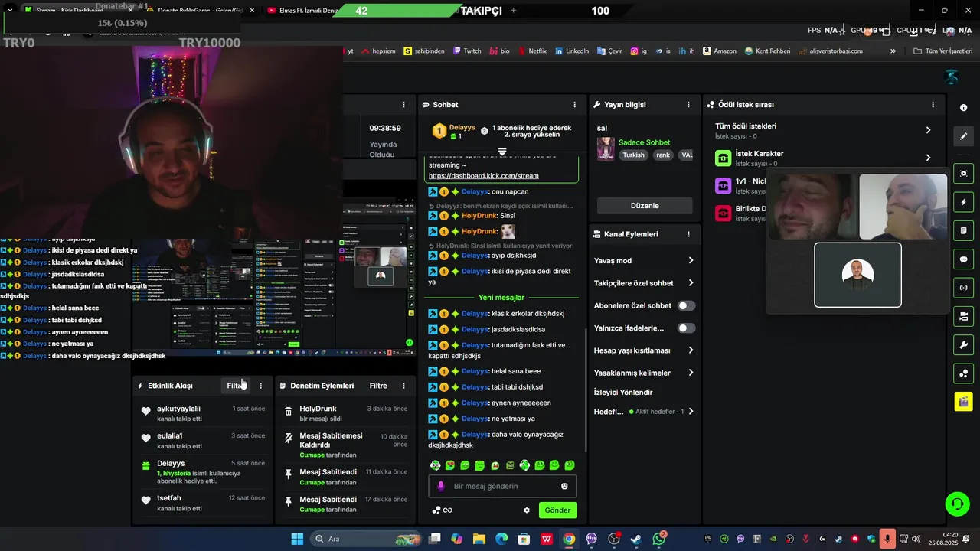
Task: Open chat settings gear icon
Action: [x=527, y=510]
